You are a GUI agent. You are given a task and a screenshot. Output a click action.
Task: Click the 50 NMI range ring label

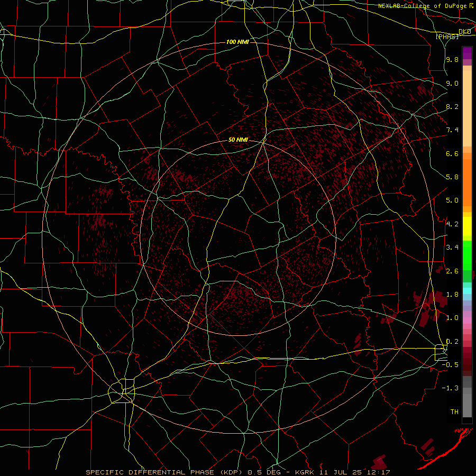239,140
